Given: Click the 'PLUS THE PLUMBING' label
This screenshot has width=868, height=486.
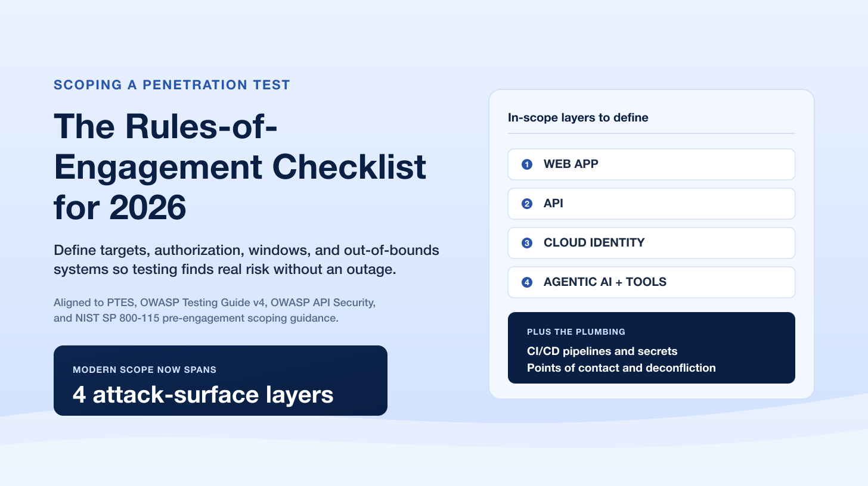Looking at the screenshot, I should click(576, 332).
